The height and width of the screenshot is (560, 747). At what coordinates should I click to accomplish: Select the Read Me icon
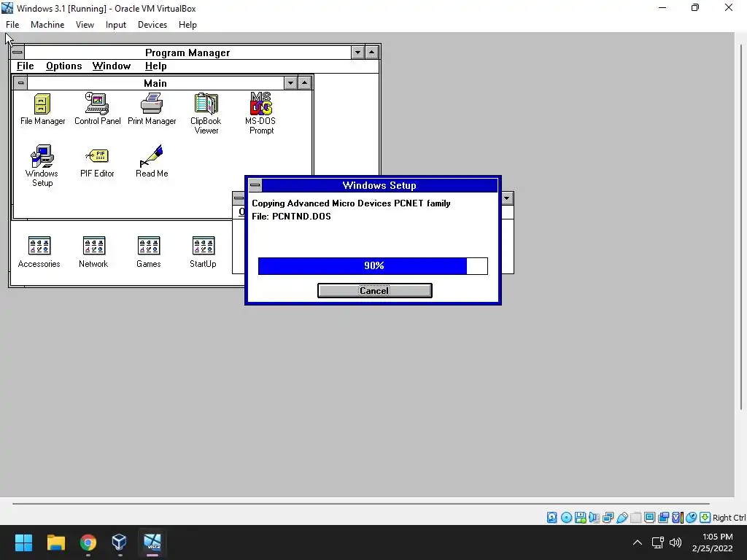click(152, 162)
